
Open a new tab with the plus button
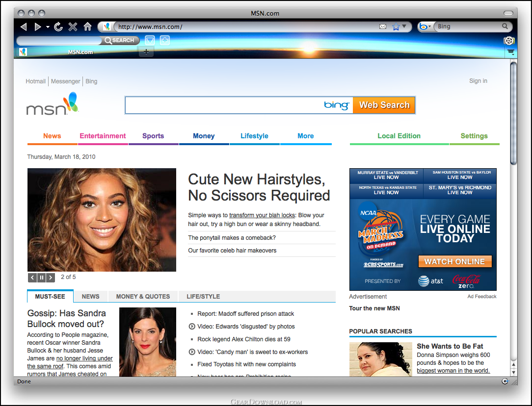click(x=146, y=52)
